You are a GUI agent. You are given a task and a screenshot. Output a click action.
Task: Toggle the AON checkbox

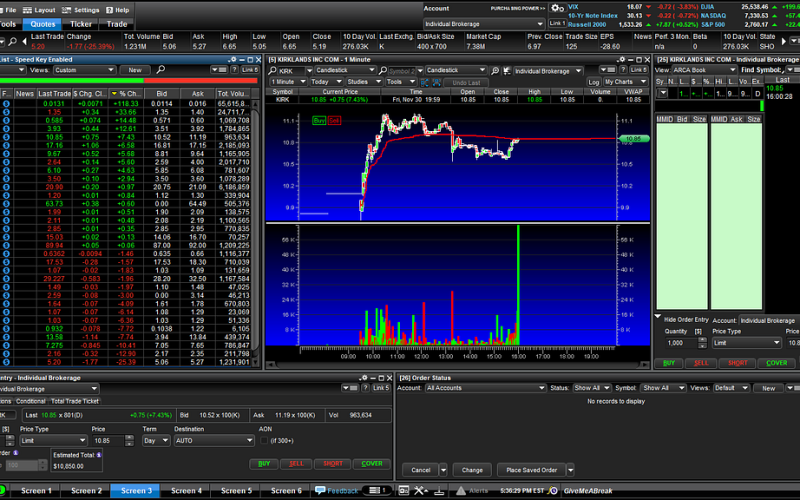(x=264, y=440)
